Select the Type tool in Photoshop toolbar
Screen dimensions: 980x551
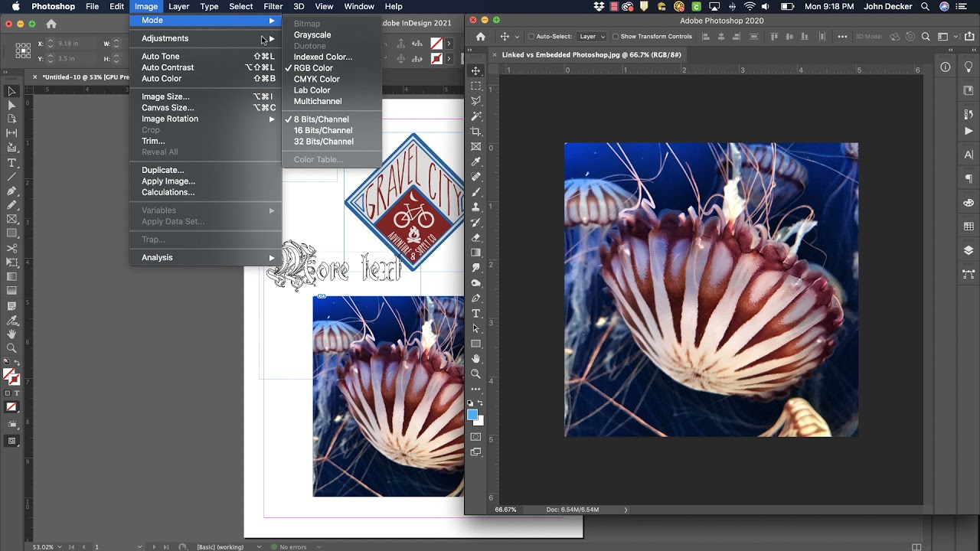tap(475, 314)
